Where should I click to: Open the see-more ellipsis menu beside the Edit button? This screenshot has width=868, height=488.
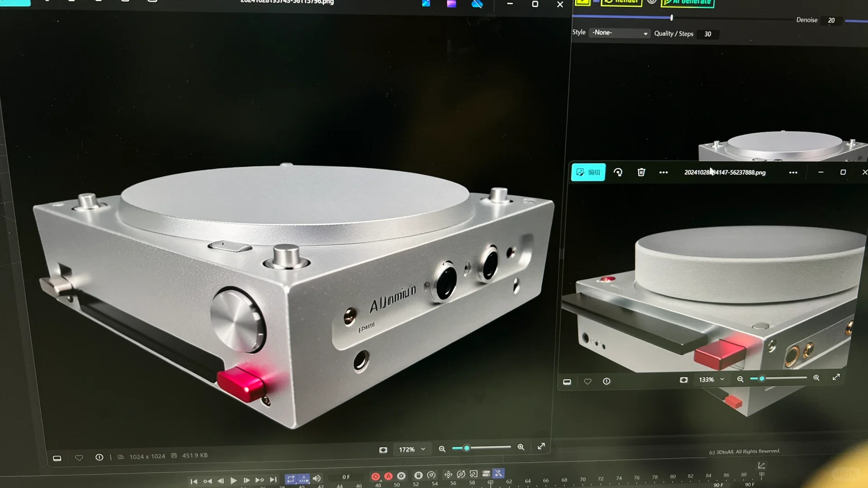(x=664, y=172)
